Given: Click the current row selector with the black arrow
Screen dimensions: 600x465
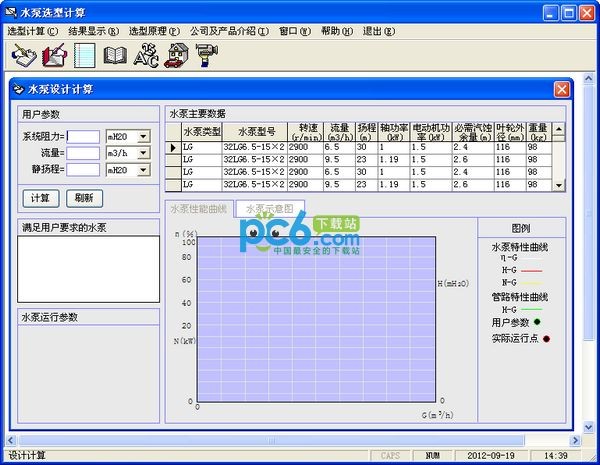Looking at the screenshot, I should click(173, 147).
